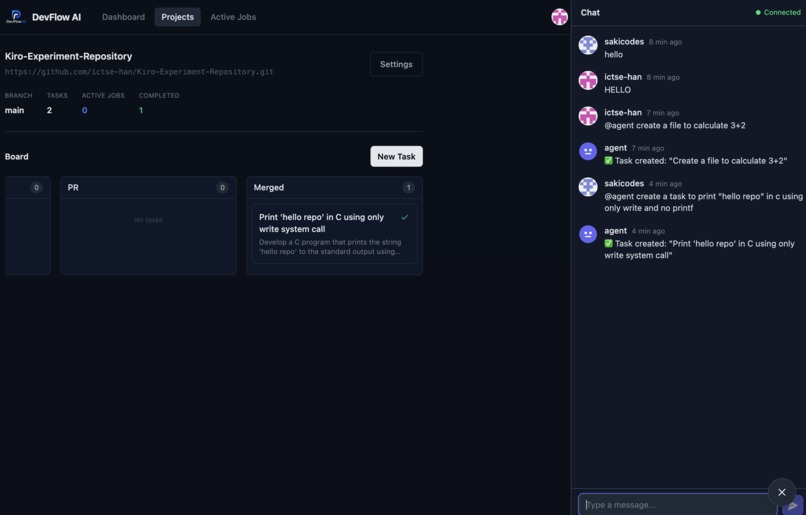The image size is (806, 515).
Task: Click the checkmark icon on merged task card
Action: pos(405,217)
